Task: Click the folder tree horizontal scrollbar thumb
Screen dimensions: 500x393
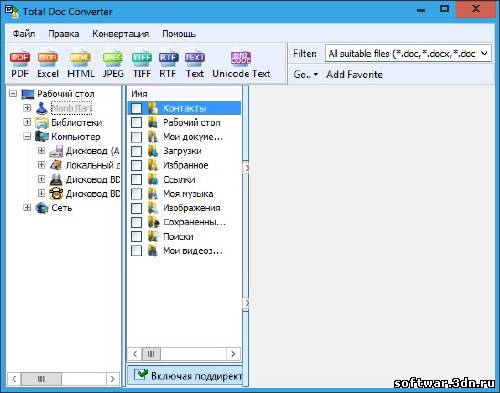Action: pyautogui.click(x=41, y=379)
